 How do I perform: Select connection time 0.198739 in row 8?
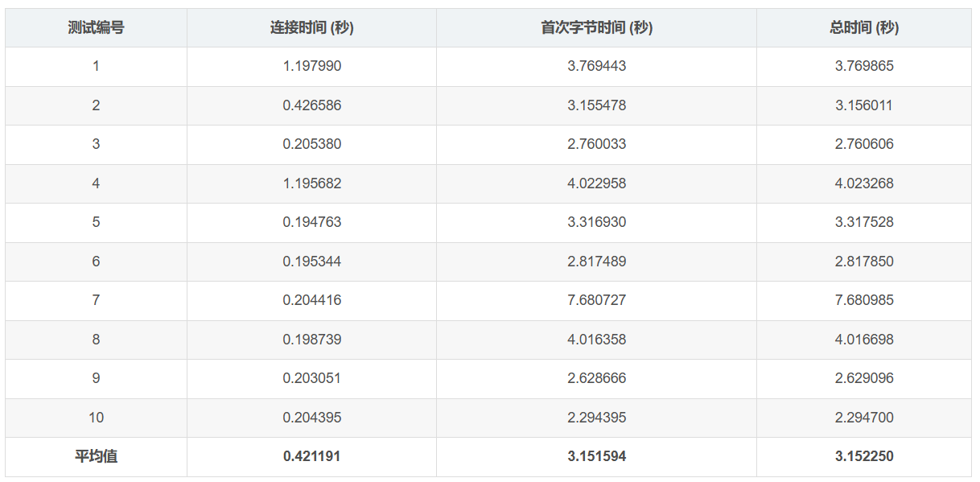pos(311,340)
